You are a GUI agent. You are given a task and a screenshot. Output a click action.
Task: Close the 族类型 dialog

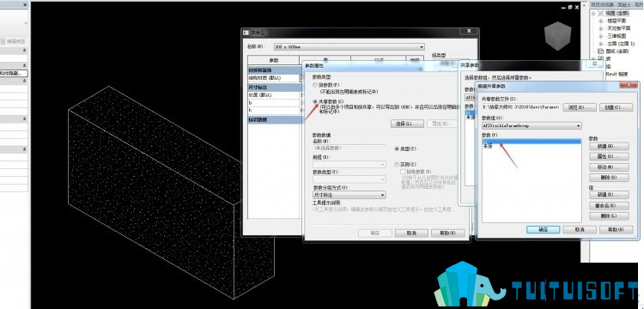pos(468,31)
